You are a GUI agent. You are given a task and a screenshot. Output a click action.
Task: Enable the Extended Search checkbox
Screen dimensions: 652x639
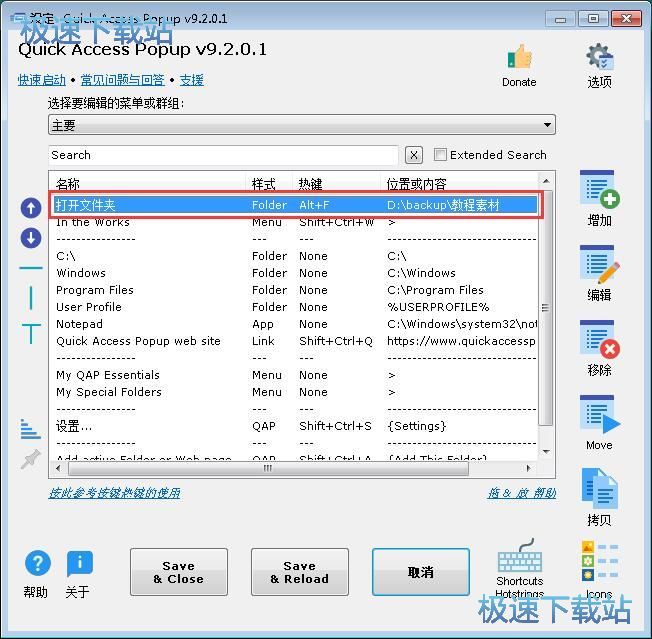coord(440,155)
